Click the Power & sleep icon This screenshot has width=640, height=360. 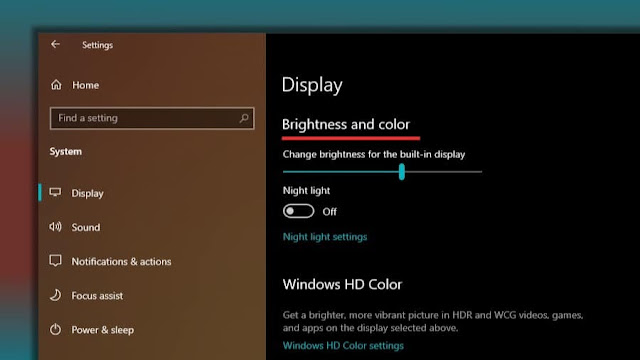click(x=56, y=329)
